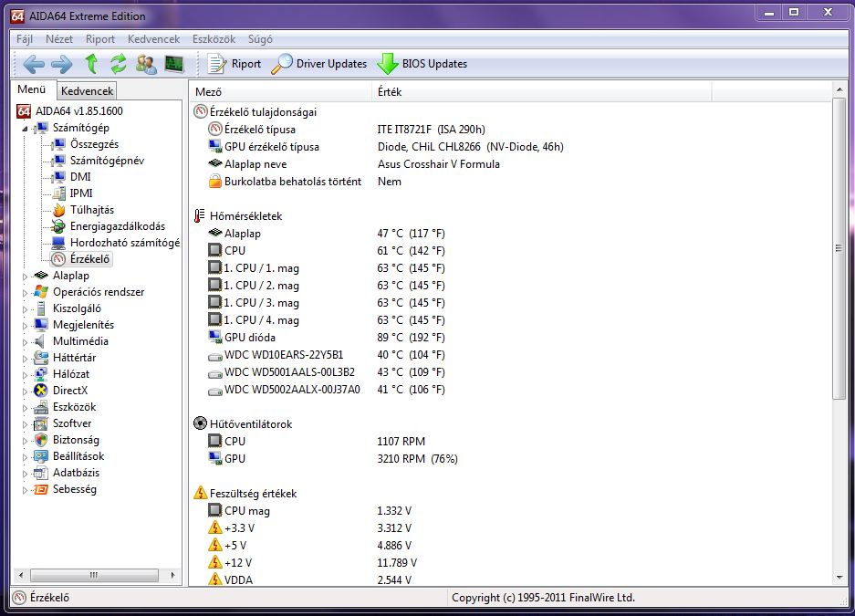Image resolution: width=855 pixels, height=616 pixels.
Task: Open the Fájl menu
Action: [25, 39]
